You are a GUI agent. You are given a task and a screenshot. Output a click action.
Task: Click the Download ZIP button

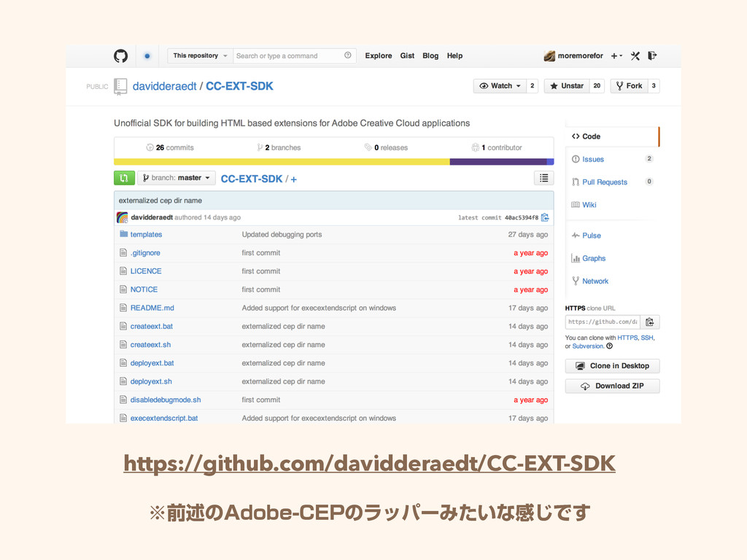(x=613, y=386)
